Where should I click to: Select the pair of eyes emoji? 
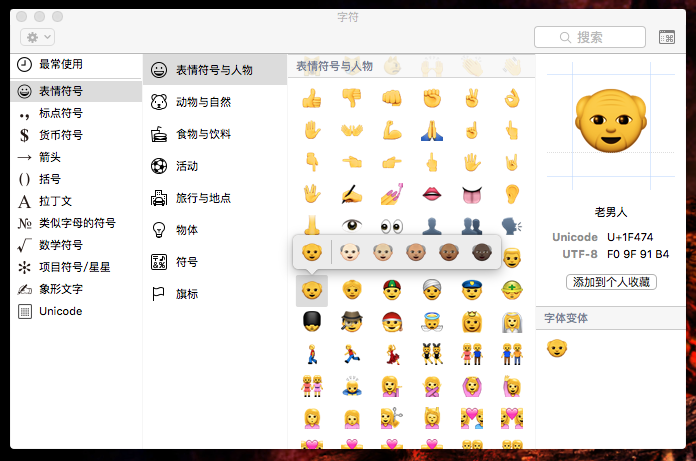[x=392, y=226]
